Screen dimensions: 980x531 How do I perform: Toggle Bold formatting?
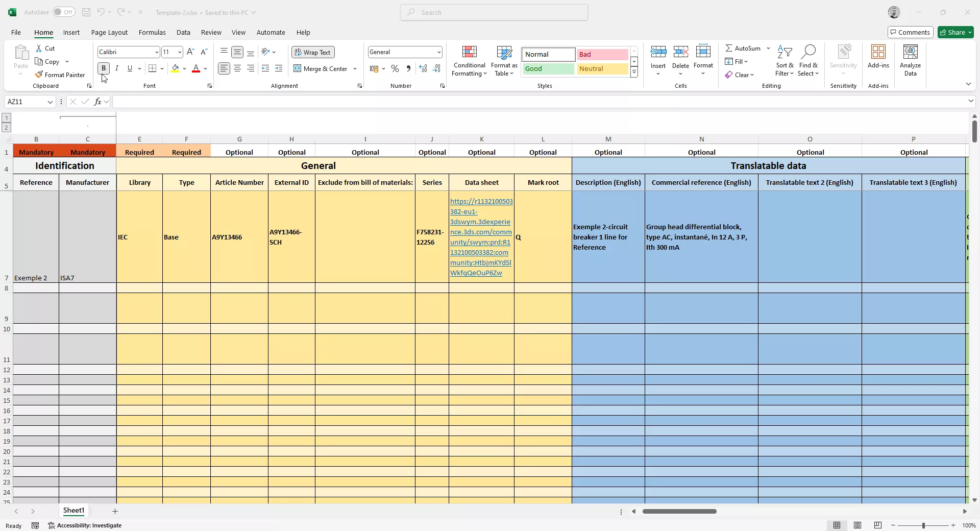[104, 68]
